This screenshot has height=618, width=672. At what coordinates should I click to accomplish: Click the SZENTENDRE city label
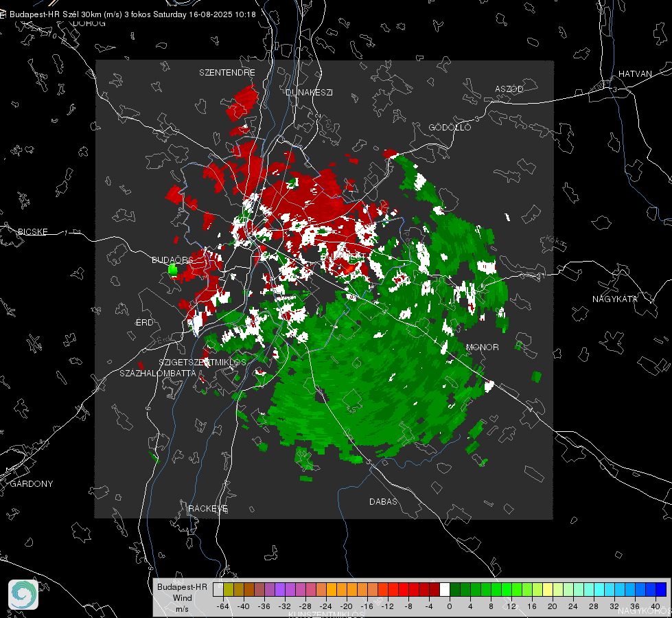[x=227, y=73]
